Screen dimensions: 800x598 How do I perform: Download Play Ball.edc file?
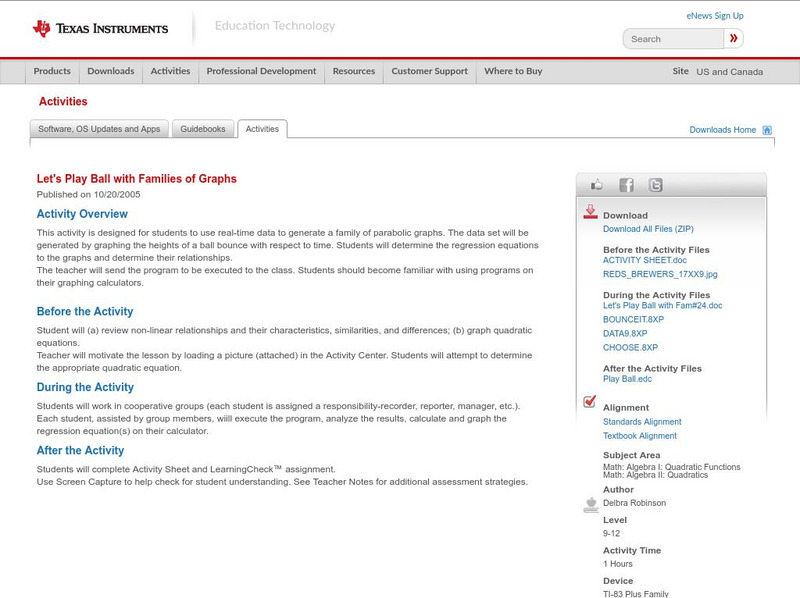628,379
